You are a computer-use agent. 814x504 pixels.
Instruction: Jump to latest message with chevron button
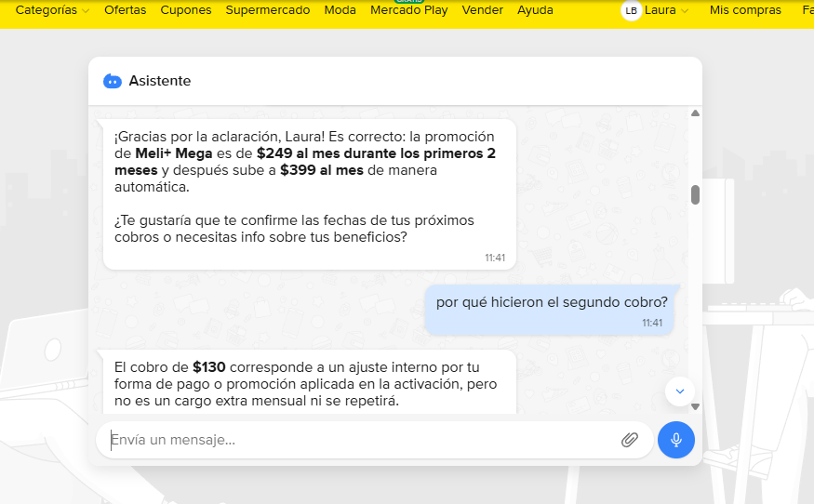coord(679,391)
